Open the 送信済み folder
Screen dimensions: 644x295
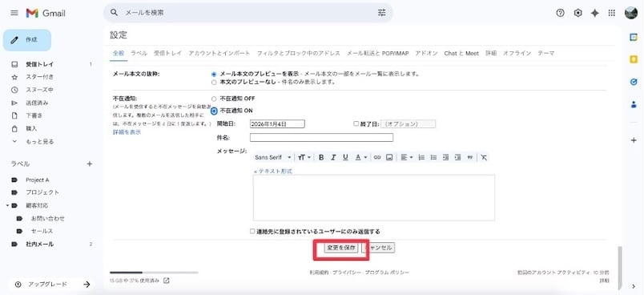37,103
